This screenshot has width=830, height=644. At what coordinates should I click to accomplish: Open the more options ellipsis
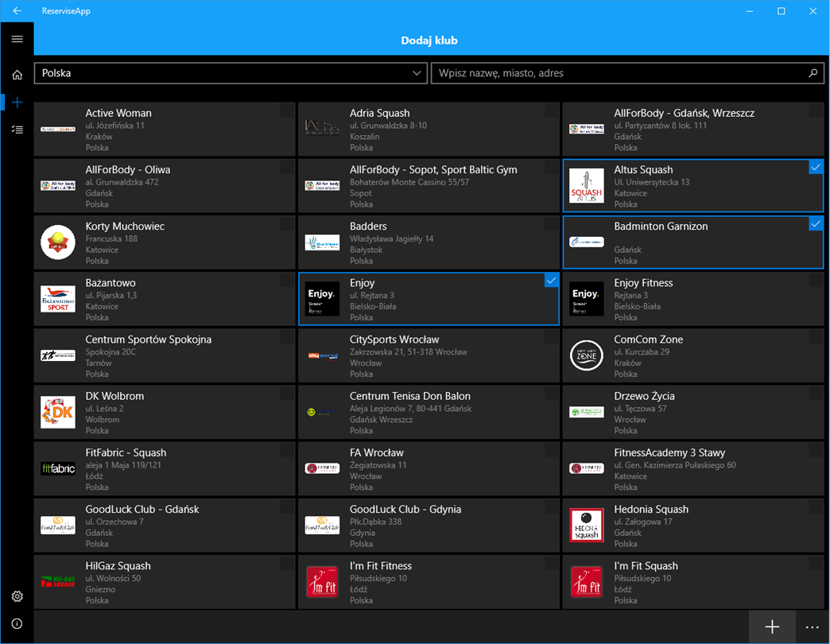coord(812,627)
